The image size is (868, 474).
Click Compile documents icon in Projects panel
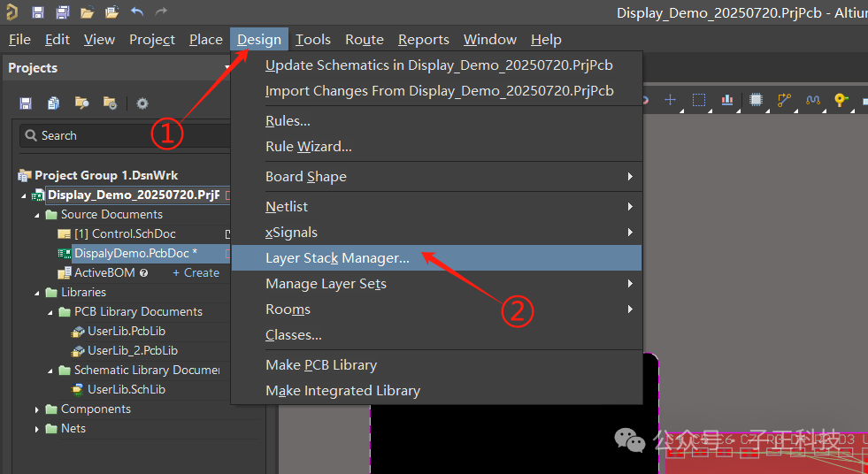pyautogui.click(x=54, y=103)
